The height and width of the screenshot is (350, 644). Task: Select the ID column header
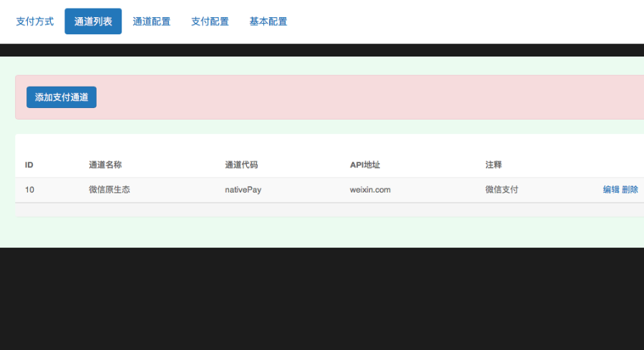point(29,165)
